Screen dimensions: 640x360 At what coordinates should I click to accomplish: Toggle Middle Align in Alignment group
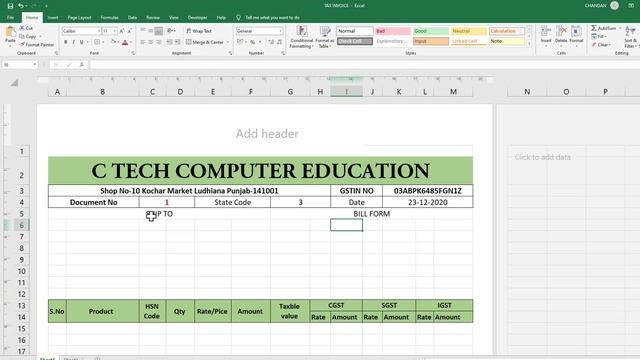click(x=151, y=31)
